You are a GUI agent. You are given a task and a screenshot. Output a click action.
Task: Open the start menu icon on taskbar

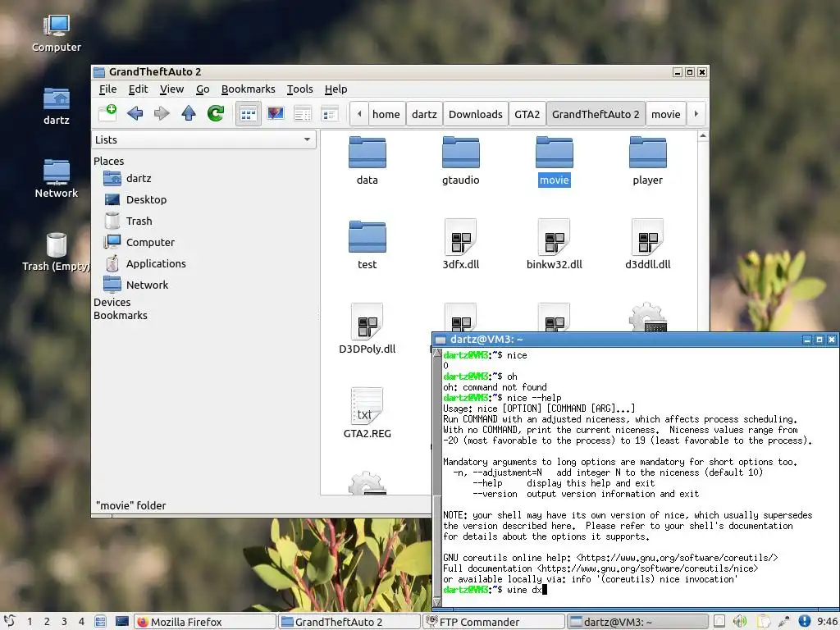tap(10, 622)
